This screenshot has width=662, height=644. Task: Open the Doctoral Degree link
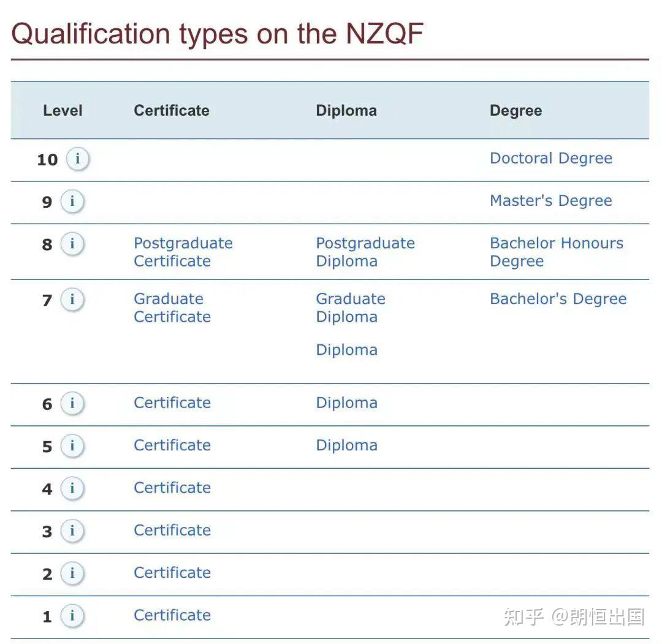[x=550, y=158]
